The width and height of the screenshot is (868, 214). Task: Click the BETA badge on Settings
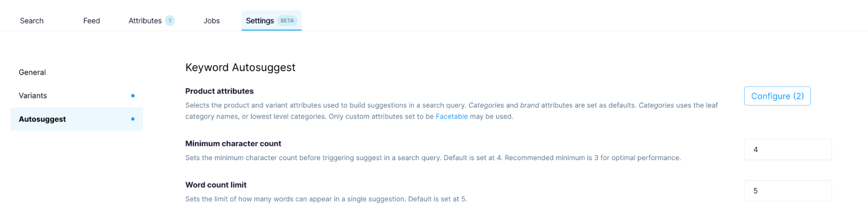point(287,21)
